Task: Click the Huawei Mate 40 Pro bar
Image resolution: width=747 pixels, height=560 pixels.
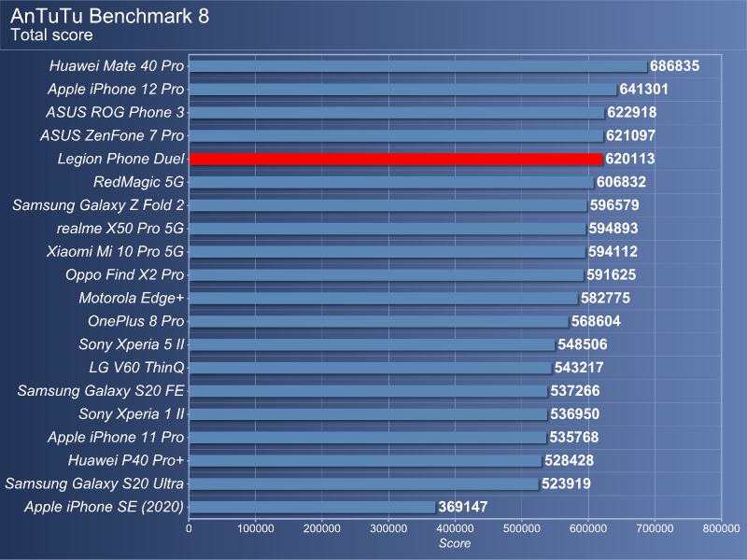Action: [418, 66]
